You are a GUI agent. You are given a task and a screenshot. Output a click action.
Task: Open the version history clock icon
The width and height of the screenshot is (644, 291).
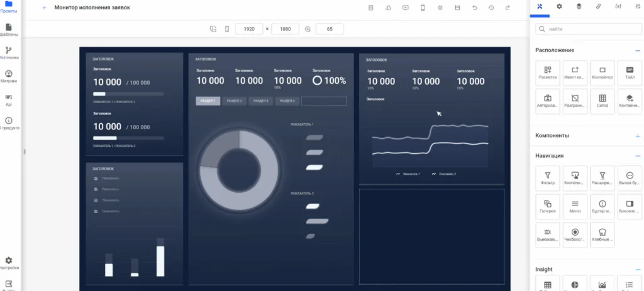(x=491, y=8)
